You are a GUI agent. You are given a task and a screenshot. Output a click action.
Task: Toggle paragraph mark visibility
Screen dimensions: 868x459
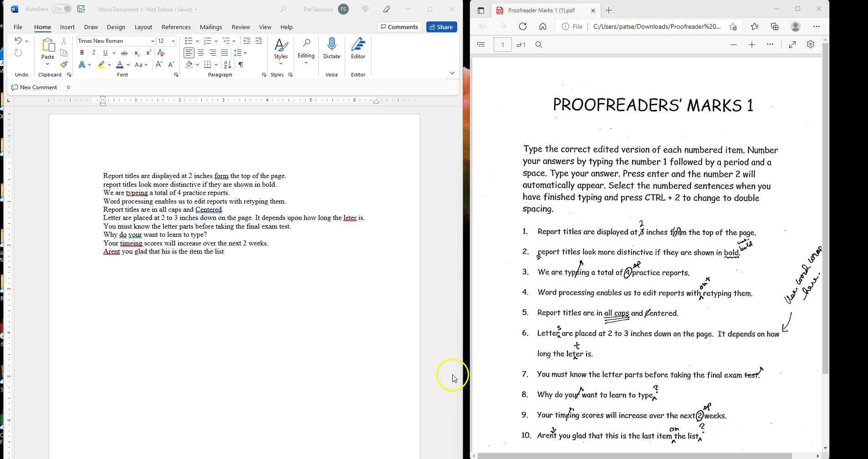point(241,64)
